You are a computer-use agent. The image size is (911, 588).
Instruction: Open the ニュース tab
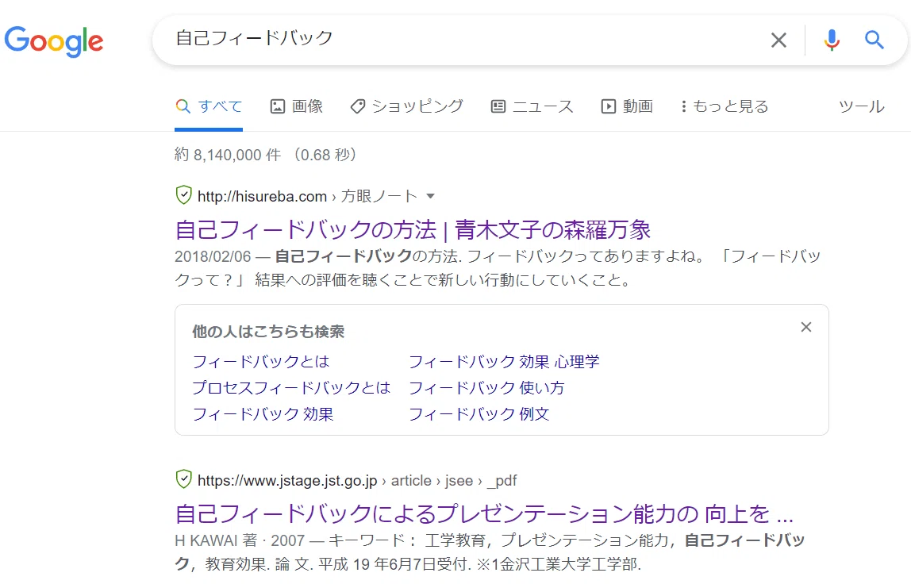[532, 106]
